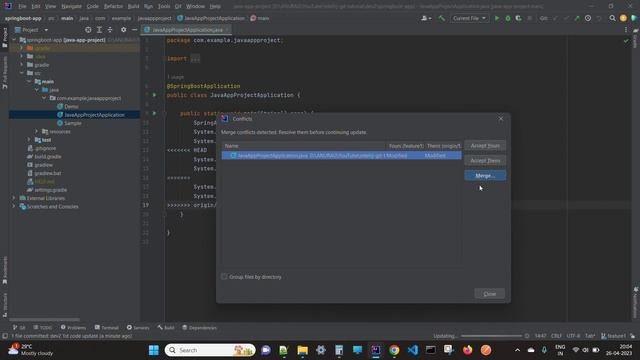The width and height of the screenshot is (640, 360).
Task: Open the TODO tool window tab
Action: tap(42, 328)
